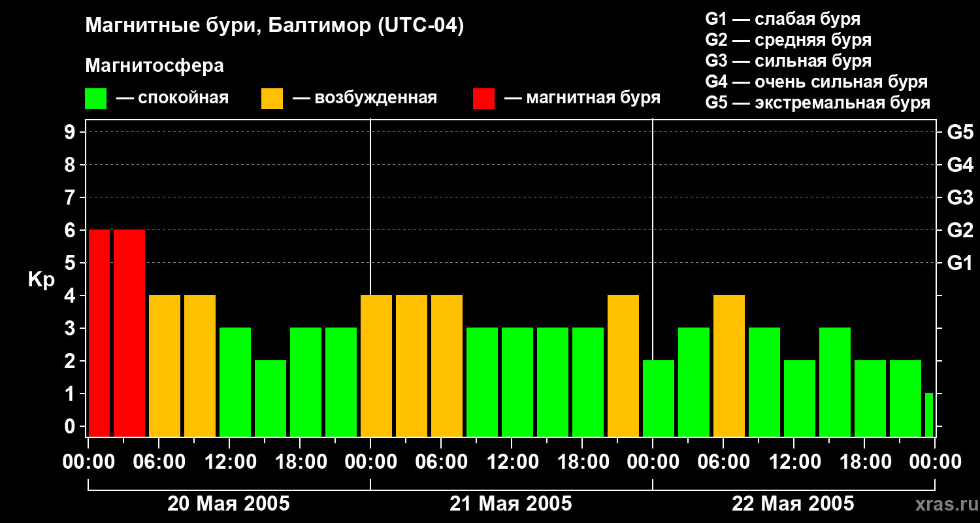Click the '21 Мая 2005' date label
Viewport: 980px width, 523px height.
511,504
